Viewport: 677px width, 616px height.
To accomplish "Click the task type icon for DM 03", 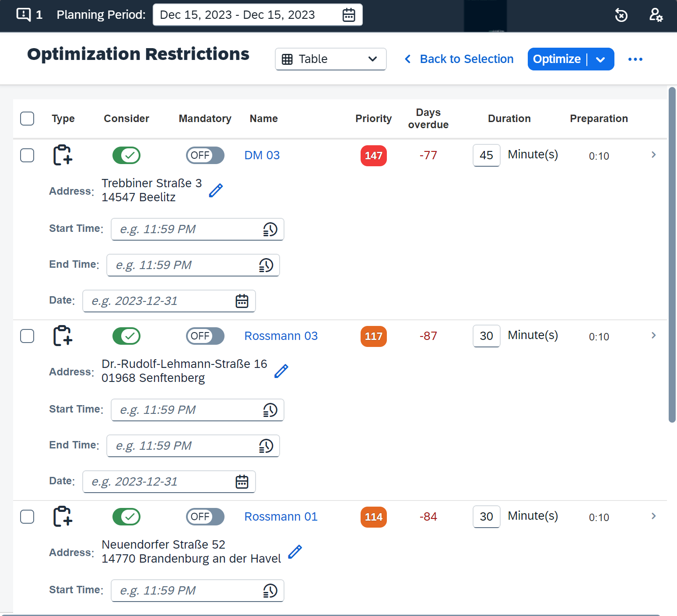I will 63,155.
